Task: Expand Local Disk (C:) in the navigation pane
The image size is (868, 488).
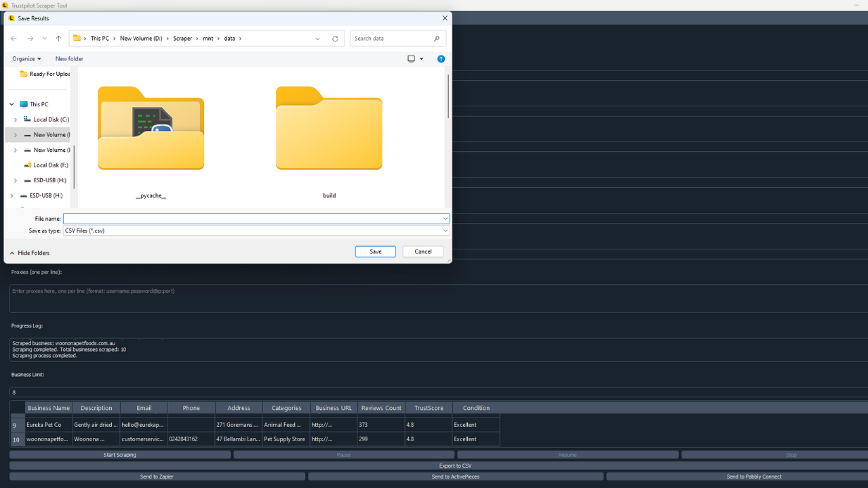Action: tap(15, 119)
